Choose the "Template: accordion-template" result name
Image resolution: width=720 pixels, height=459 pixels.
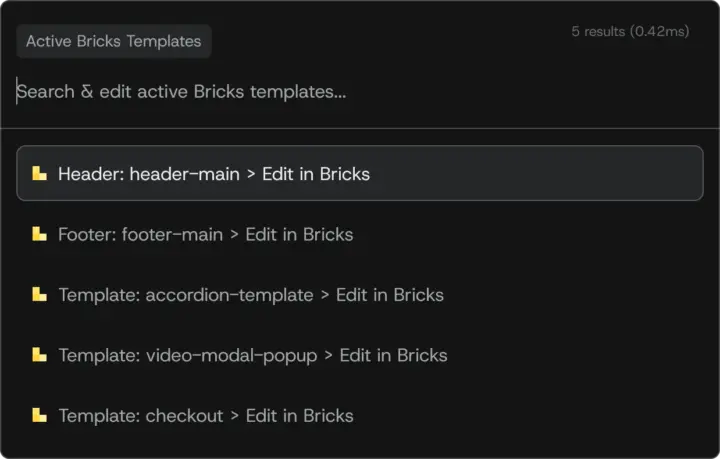pos(185,295)
